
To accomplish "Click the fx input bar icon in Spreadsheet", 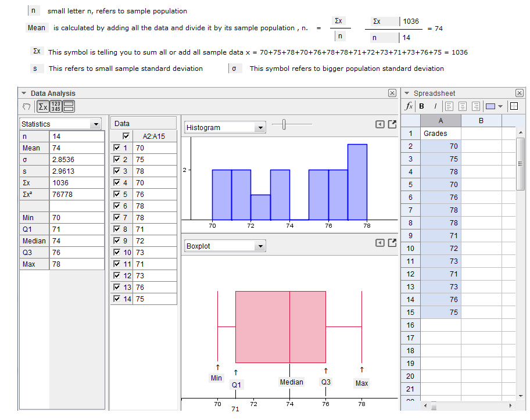I will (409, 106).
